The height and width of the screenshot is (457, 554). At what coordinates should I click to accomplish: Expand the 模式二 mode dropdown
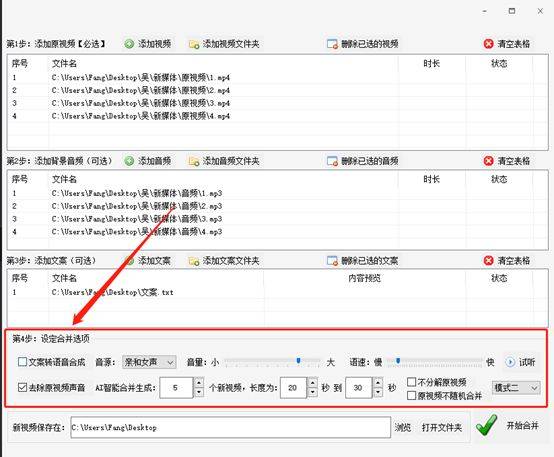[516, 388]
